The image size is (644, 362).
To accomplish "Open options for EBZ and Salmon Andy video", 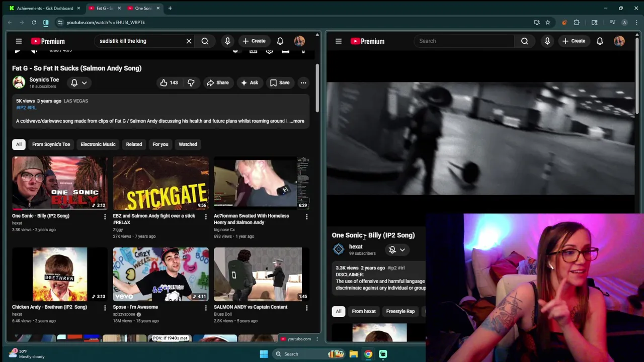I will coord(205,217).
